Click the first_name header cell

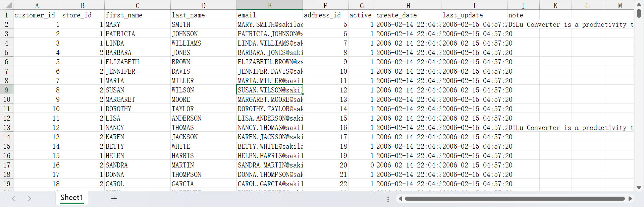[138, 15]
